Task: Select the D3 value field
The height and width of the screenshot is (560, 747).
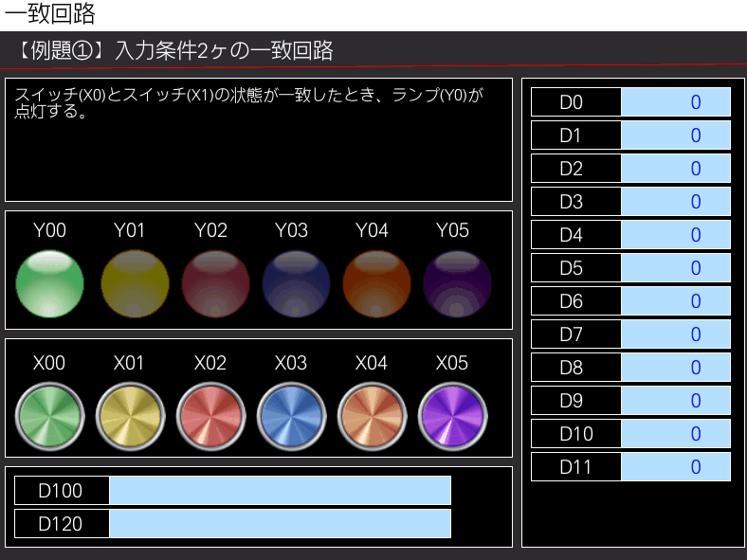Action: click(676, 202)
